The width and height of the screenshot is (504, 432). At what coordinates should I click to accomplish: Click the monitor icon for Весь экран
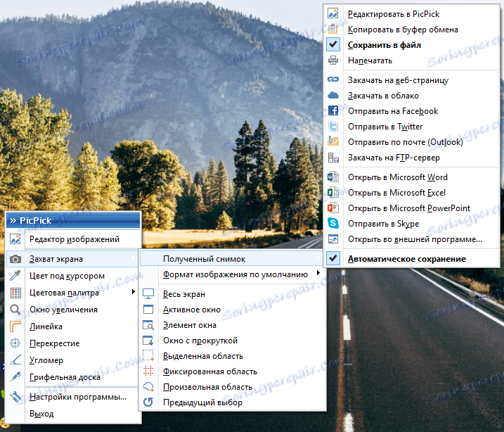click(x=148, y=294)
